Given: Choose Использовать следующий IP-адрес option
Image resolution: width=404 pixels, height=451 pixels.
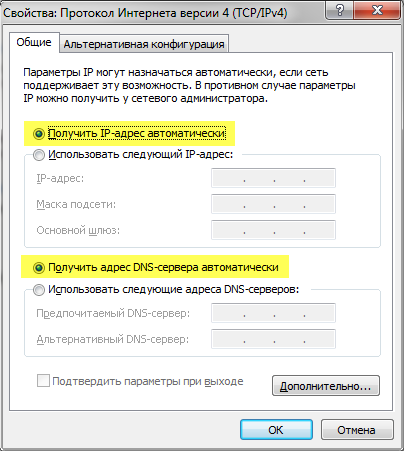Looking at the screenshot, I should pos(39,155).
